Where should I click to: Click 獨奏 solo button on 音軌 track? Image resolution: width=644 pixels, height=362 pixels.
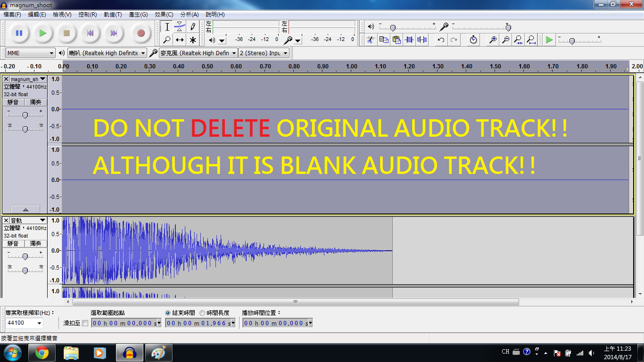[35, 244]
